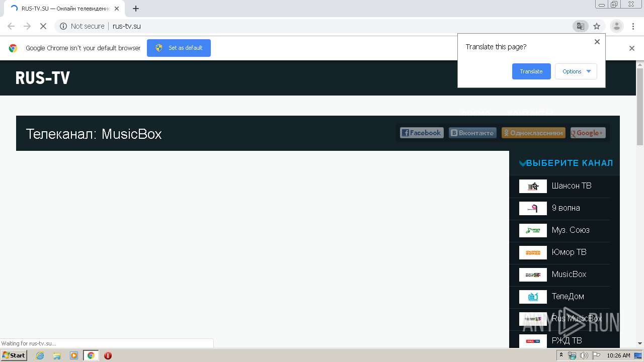Screen dimensions: 644x362
Task: Open the media player taskbar icon
Action: [74, 355]
